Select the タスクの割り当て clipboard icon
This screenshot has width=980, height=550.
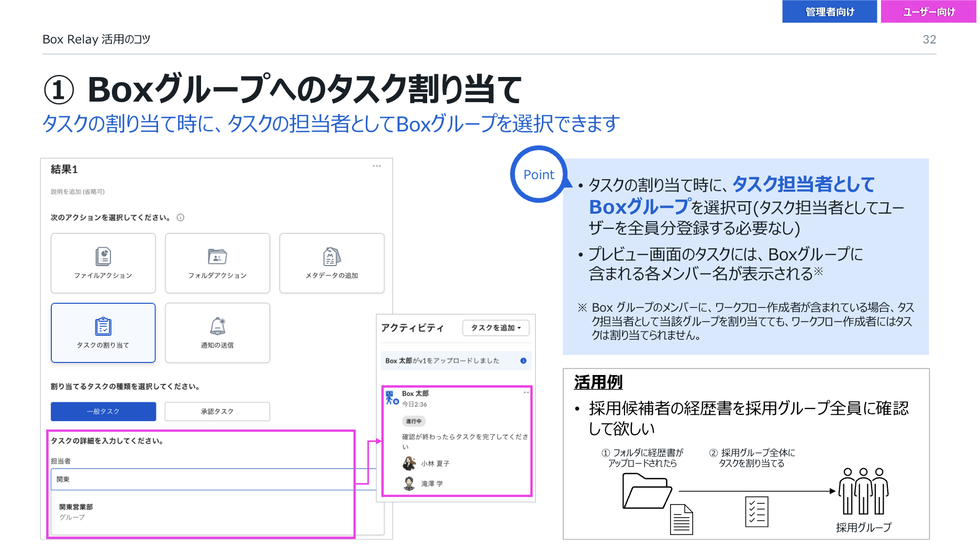pyautogui.click(x=103, y=326)
